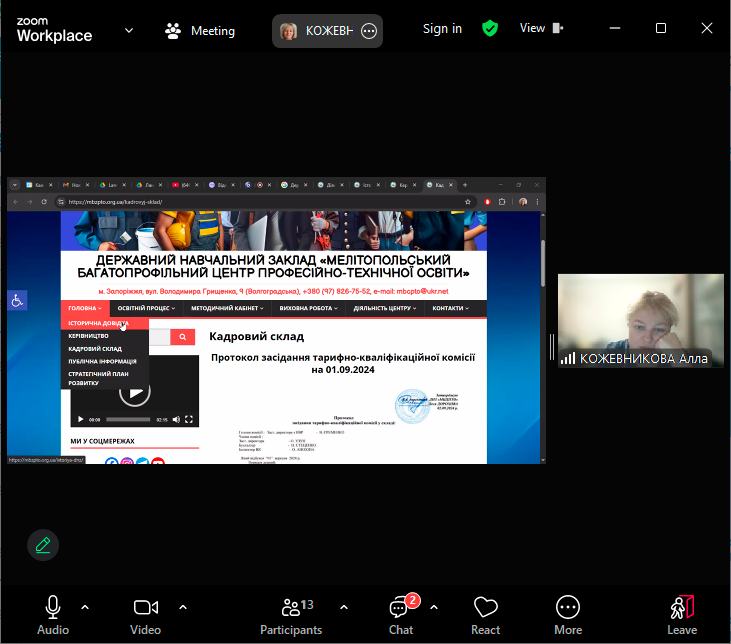The height and width of the screenshot is (644, 731).
Task: Select the КОЖЕВНИКОВА Алла video thumbnail
Action: tap(640, 320)
